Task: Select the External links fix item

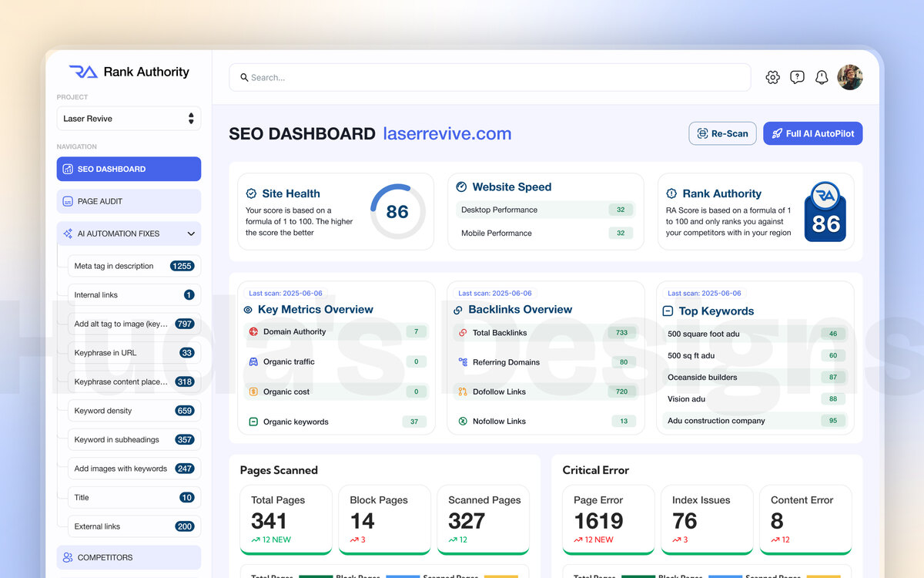Action: point(134,526)
